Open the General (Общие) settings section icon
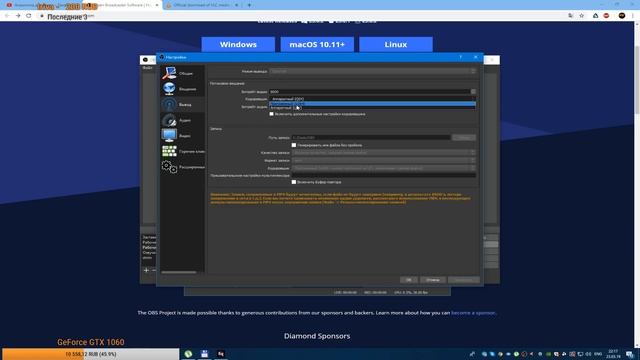Screen dimensions: 640x360 click(169, 73)
